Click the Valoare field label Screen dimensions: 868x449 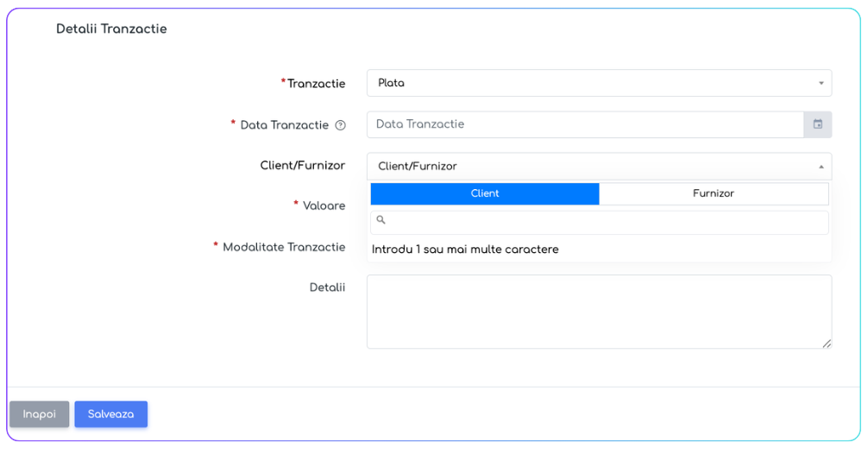[x=324, y=206]
